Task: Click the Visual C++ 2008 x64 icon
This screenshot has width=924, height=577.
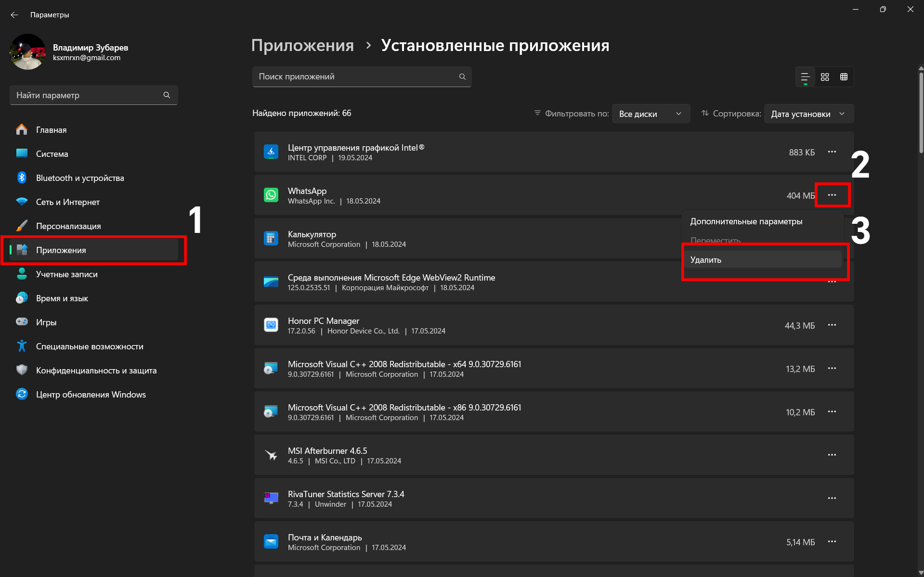Action: tap(271, 368)
